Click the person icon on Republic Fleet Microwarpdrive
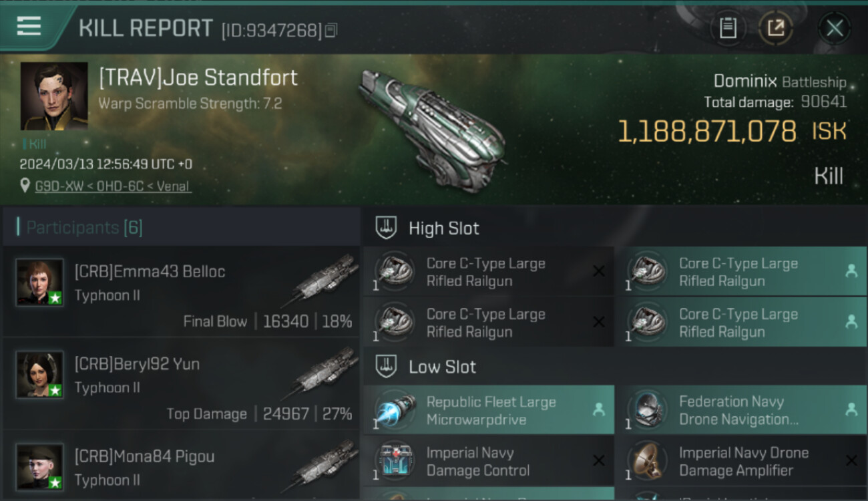Viewport: 868px width, 501px height. click(599, 410)
